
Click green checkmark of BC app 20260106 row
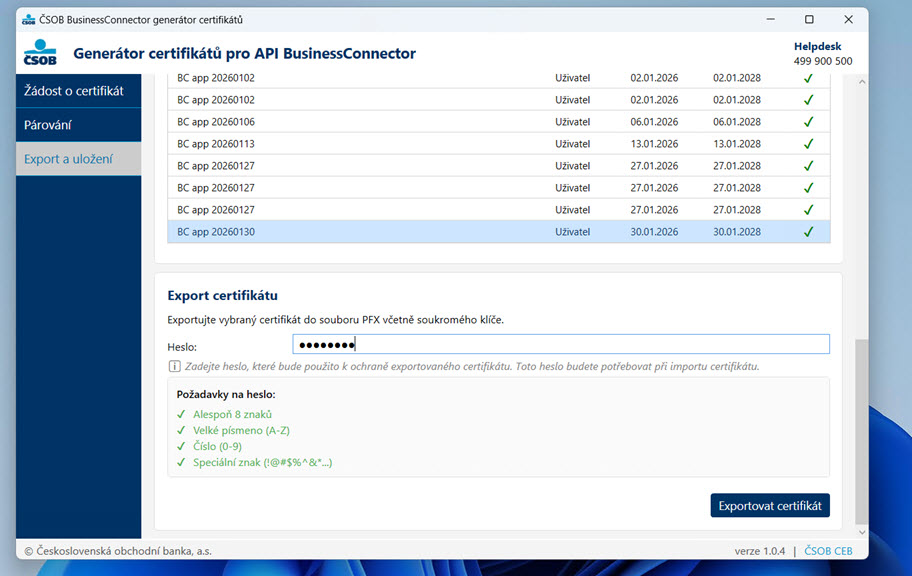tap(808, 122)
